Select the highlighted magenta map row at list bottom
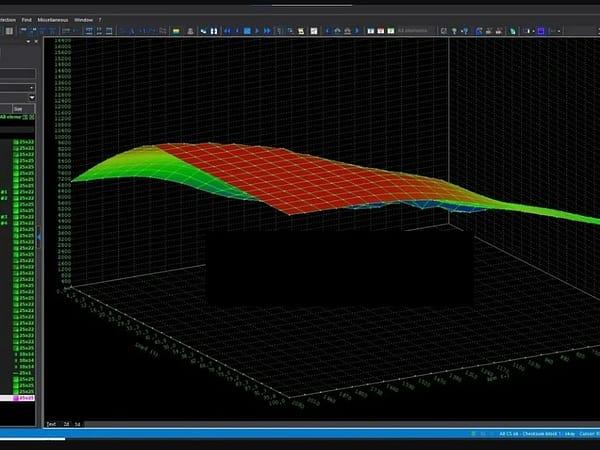 (17, 398)
